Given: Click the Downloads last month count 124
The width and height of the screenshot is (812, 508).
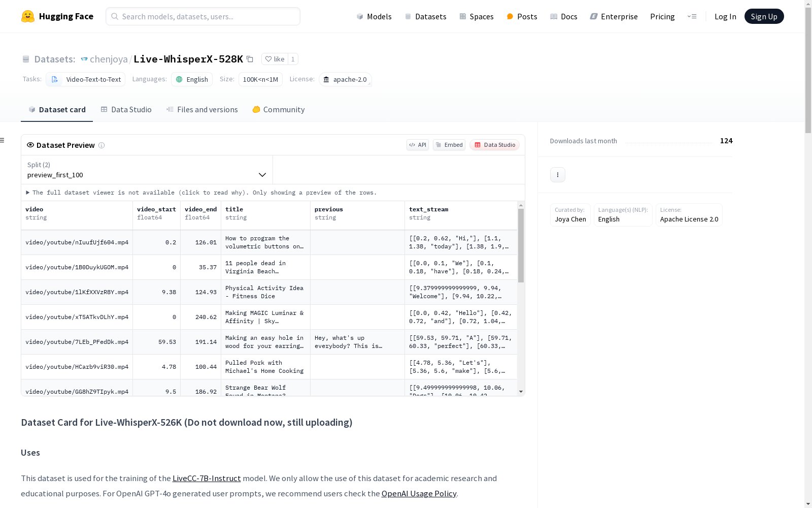Looking at the screenshot, I should pyautogui.click(x=726, y=141).
